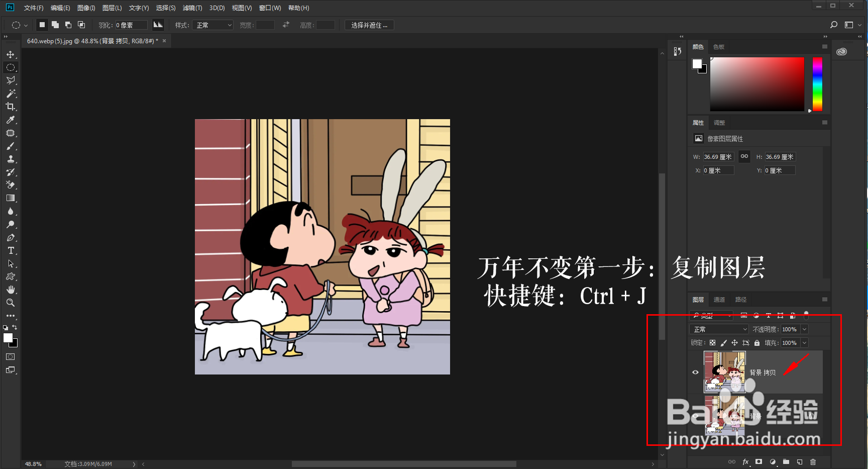Select the Custom Shape tool

pos(11,276)
